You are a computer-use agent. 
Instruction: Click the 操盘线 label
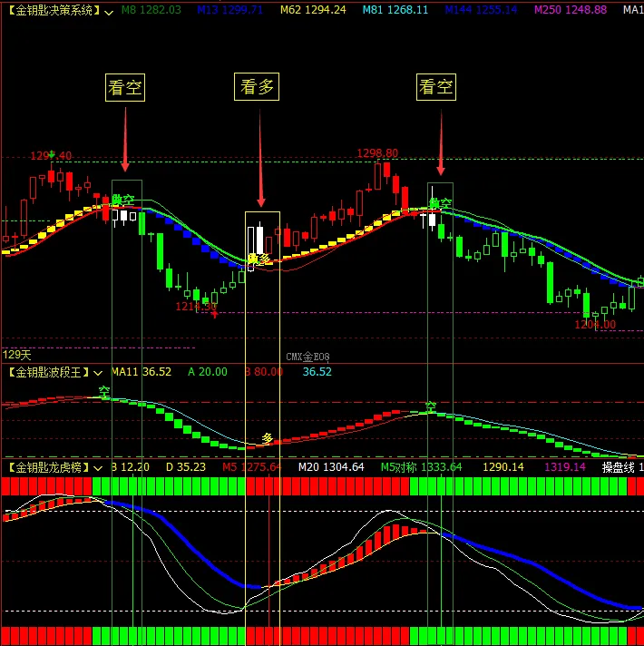click(618, 466)
